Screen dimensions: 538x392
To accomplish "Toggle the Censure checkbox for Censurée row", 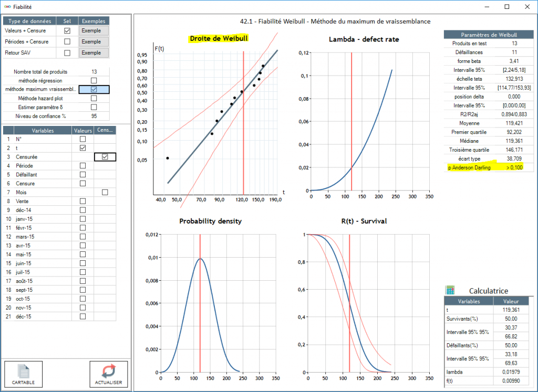I will pyautogui.click(x=105, y=157).
